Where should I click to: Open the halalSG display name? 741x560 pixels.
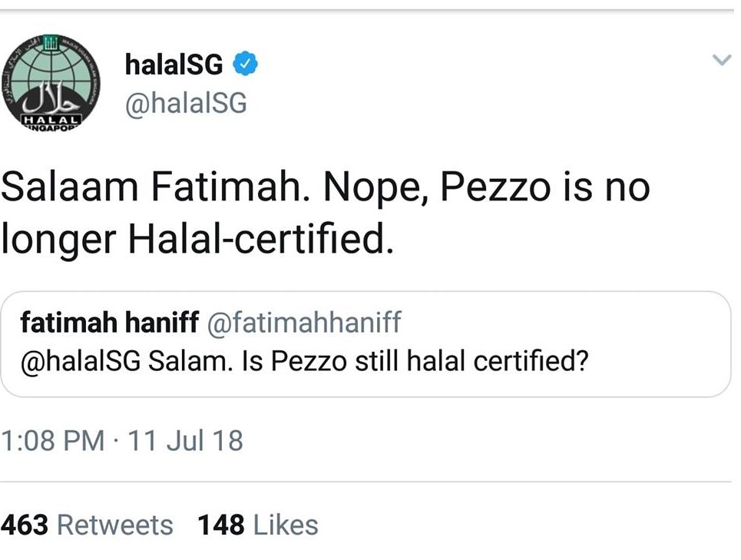pos(174,65)
